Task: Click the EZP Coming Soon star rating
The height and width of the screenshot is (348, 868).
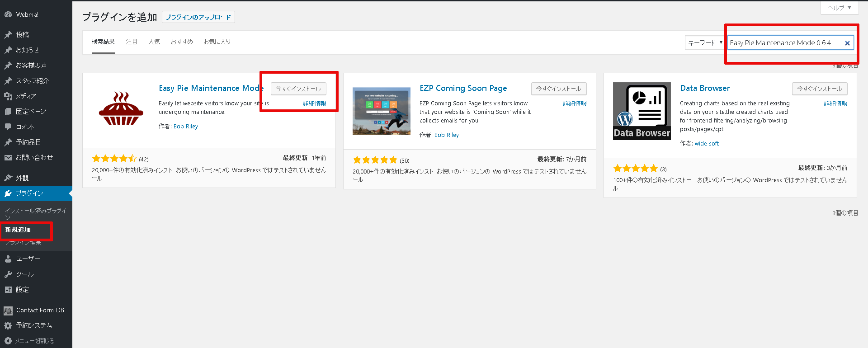Action: [375, 160]
